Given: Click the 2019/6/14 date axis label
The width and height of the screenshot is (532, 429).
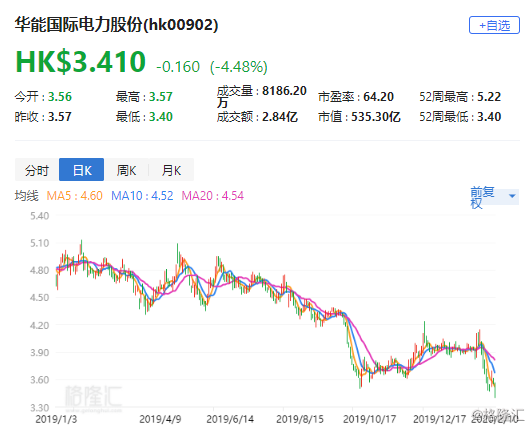Looking at the screenshot, I should (230, 419).
